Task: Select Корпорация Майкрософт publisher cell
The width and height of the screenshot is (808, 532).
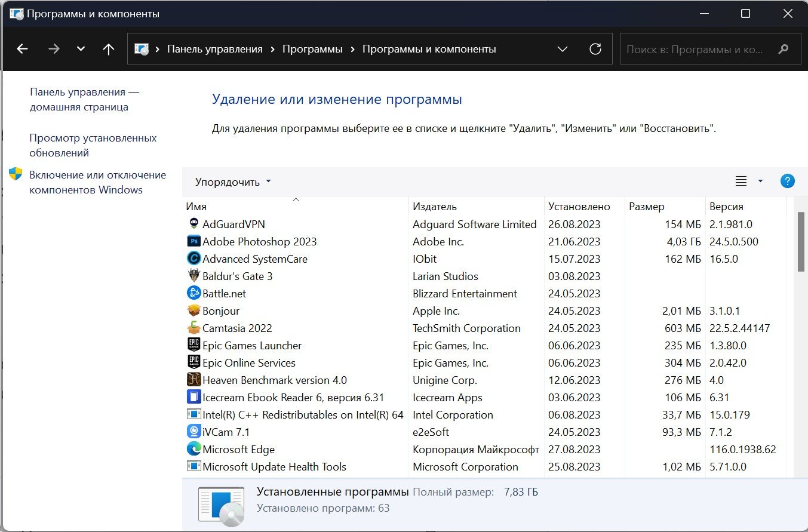Action: tap(476, 450)
